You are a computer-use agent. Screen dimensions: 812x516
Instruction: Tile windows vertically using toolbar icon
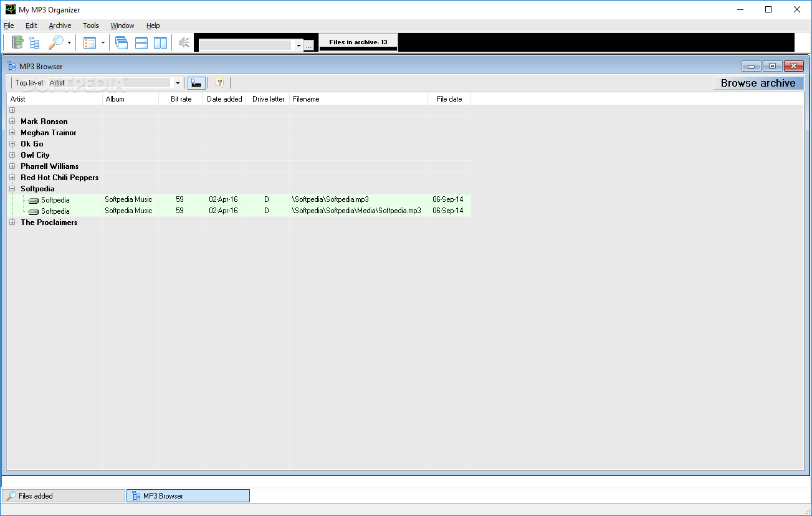click(161, 43)
